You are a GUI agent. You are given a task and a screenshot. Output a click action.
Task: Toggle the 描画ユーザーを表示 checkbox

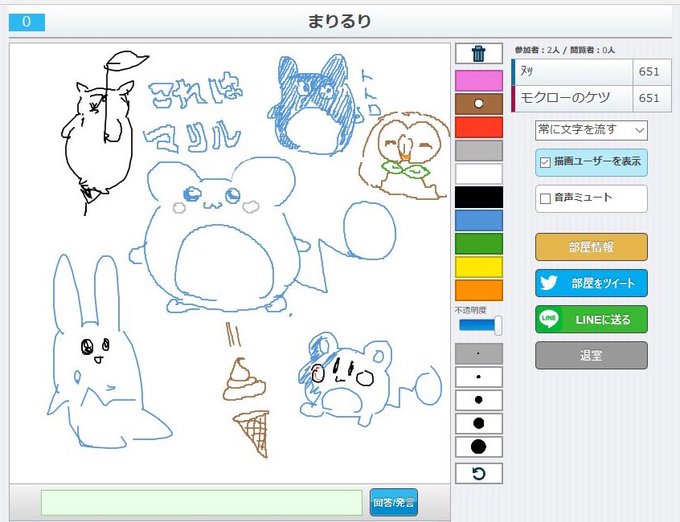coord(545,162)
